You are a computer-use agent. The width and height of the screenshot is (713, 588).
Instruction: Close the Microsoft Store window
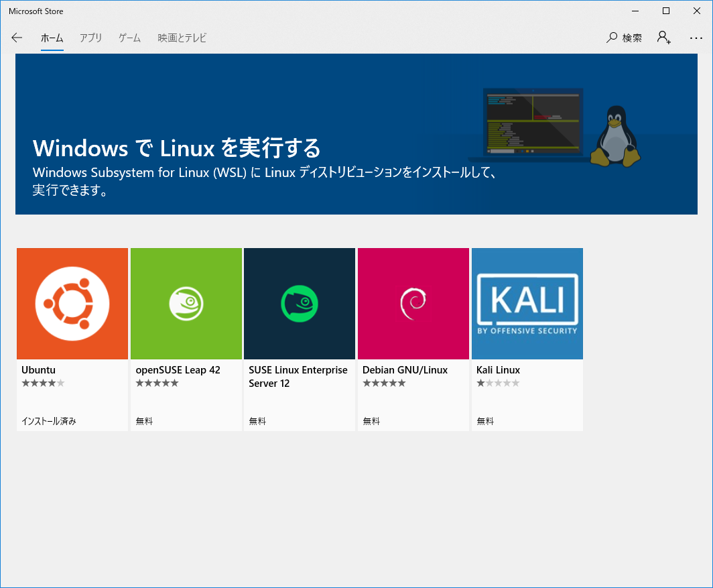point(697,11)
